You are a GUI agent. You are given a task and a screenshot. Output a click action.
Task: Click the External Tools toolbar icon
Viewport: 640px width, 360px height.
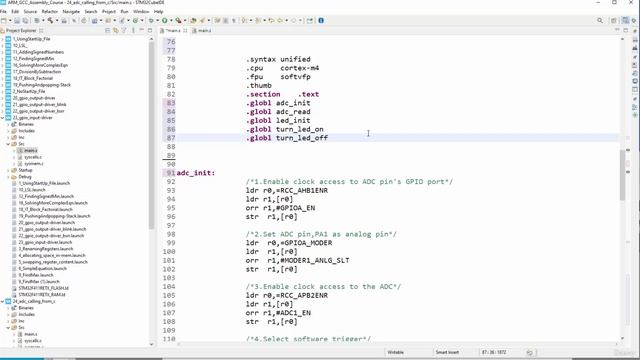point(178,20)
